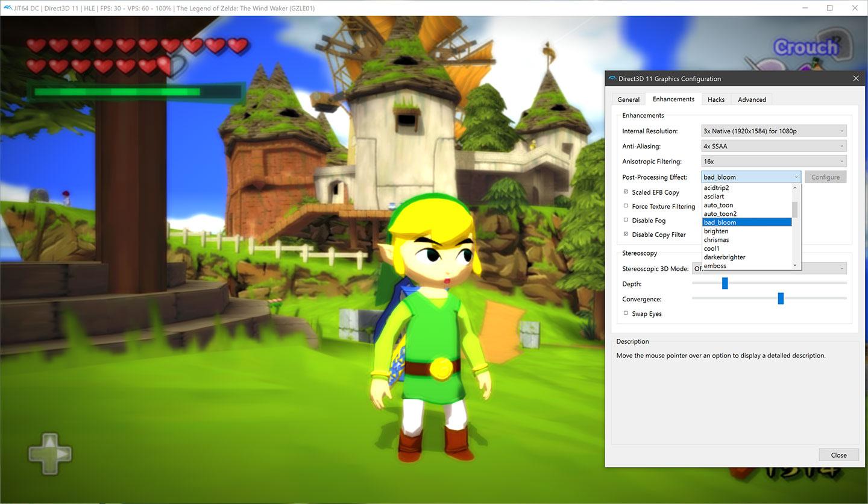This screenshot has height=504, width=868.
Task: Check the Swap Eyes option
Action: pos(626,313)
